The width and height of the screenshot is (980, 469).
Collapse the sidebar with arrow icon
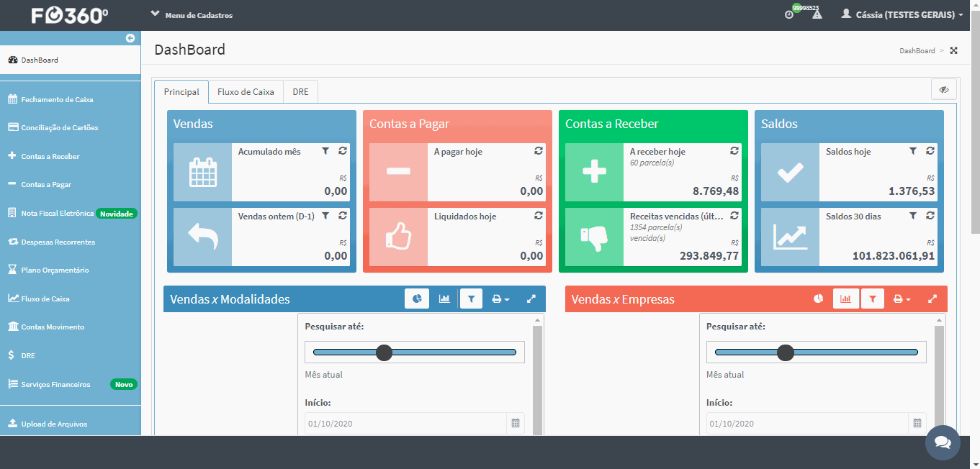[x=130, y=38]
